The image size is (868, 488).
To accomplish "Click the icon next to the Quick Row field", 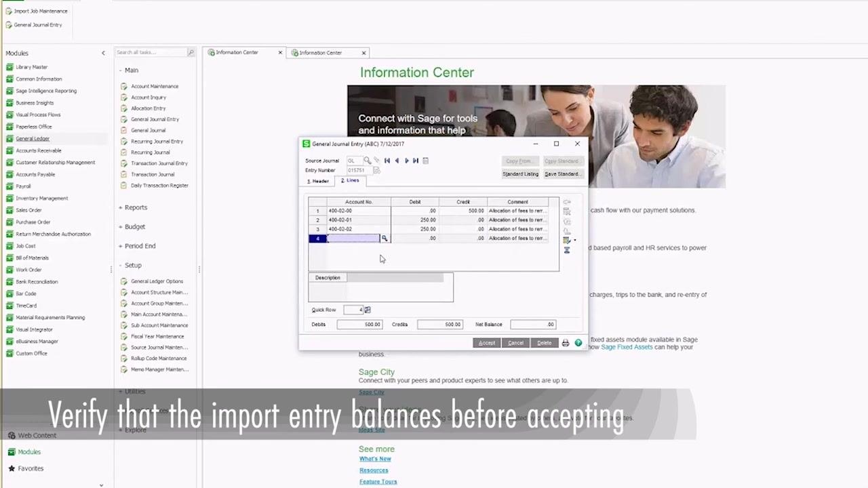I will coord(368,310).
